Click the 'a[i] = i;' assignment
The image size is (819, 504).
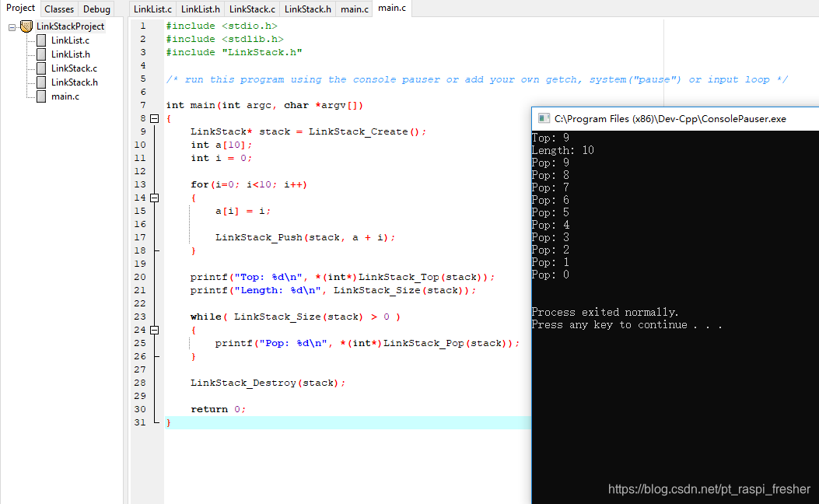pos(243,211)
